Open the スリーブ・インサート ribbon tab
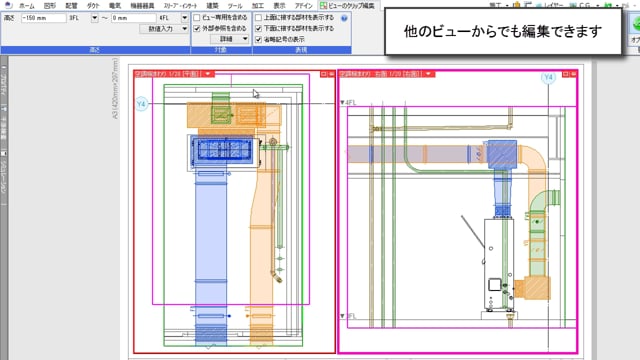 tap(180, 6)
